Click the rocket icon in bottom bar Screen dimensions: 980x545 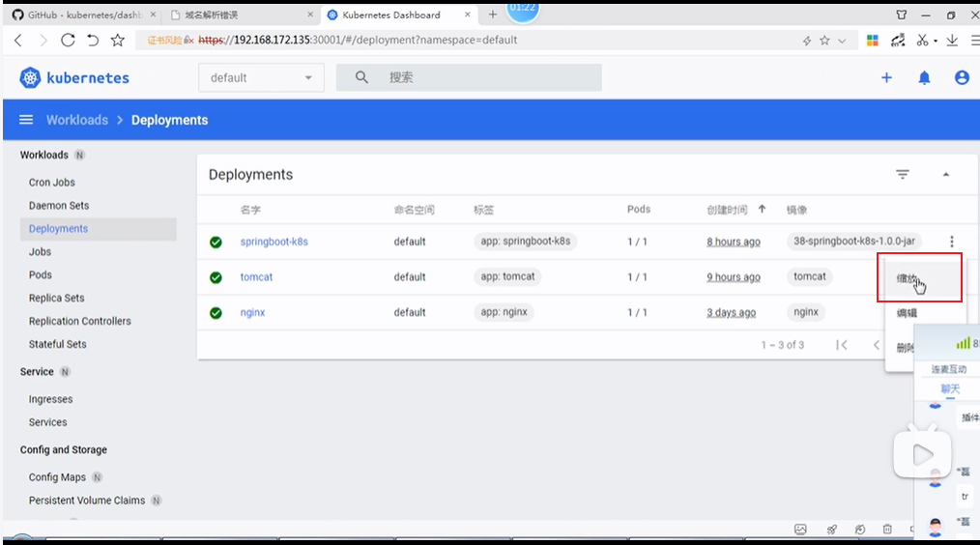[x=832, y=529]
